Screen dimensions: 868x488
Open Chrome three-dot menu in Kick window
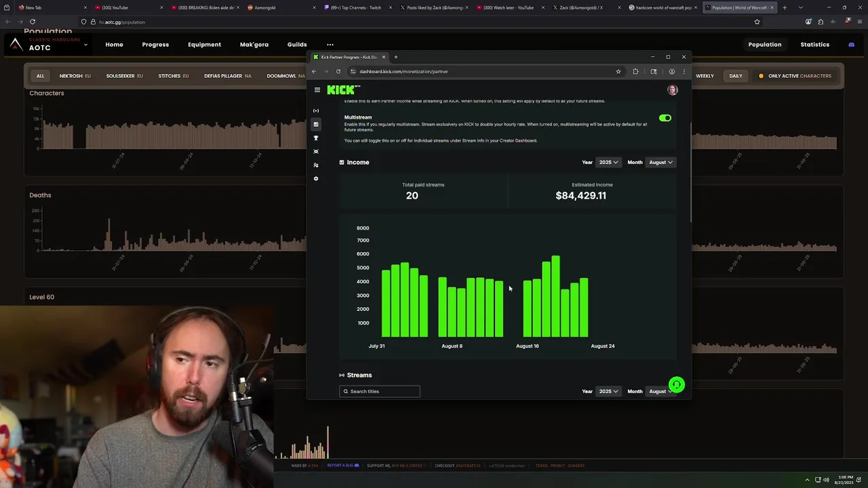[x=684, y=71]
